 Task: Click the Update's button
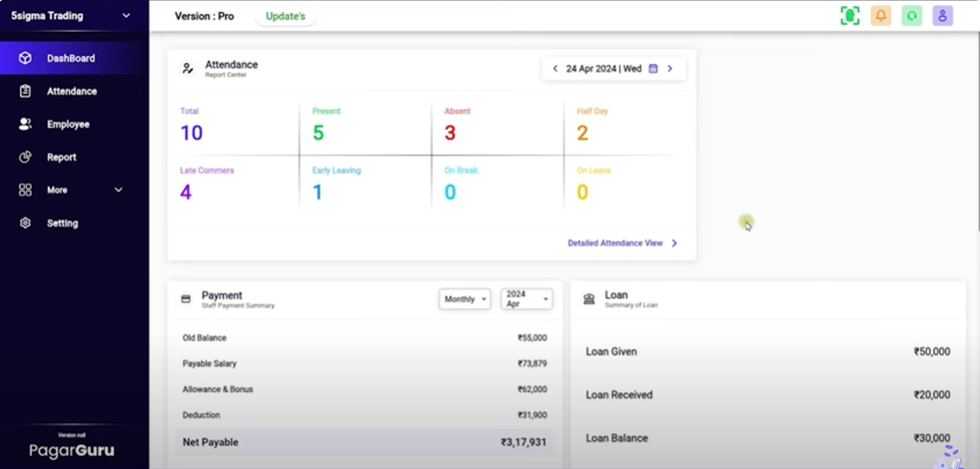click(286, 16)
